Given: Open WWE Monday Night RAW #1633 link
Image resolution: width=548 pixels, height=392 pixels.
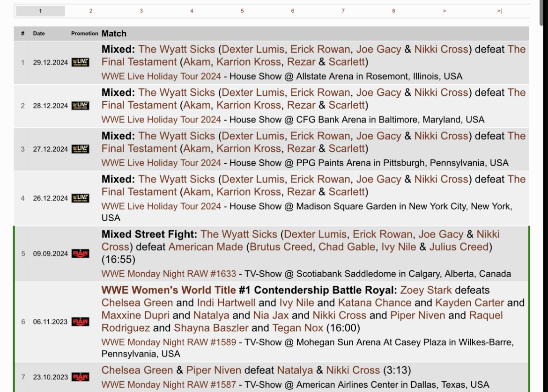Looking at the screenshot, I should 169,274.
